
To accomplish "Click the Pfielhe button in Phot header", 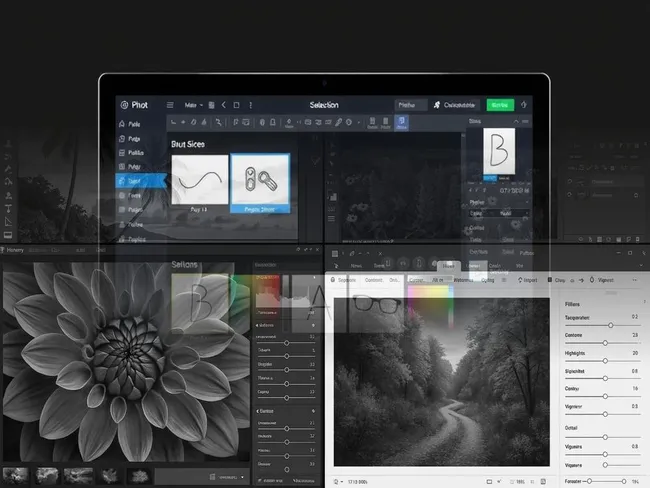I will [410, 105].
